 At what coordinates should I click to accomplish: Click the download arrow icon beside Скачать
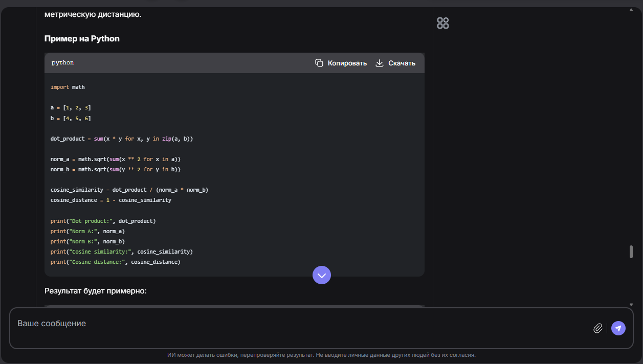pos(380,63)
